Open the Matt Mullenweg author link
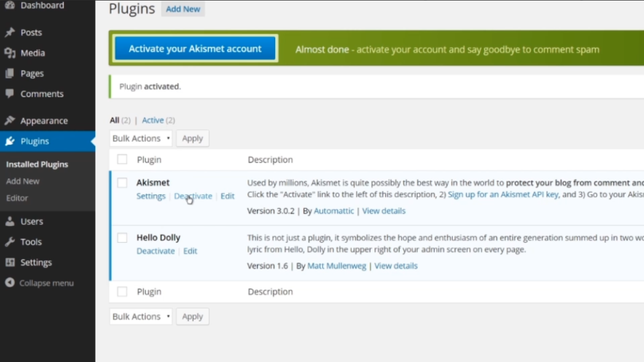Viewport: 644px width, 362px height. pyautogui.click(x=337, y=266)
